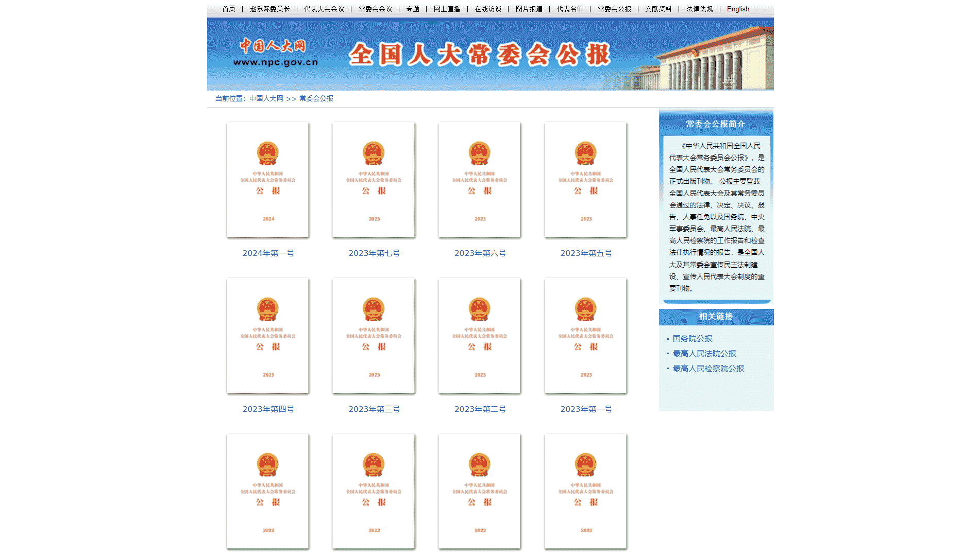Click the 常委会公报 breadcrumb link

[316, 98]
